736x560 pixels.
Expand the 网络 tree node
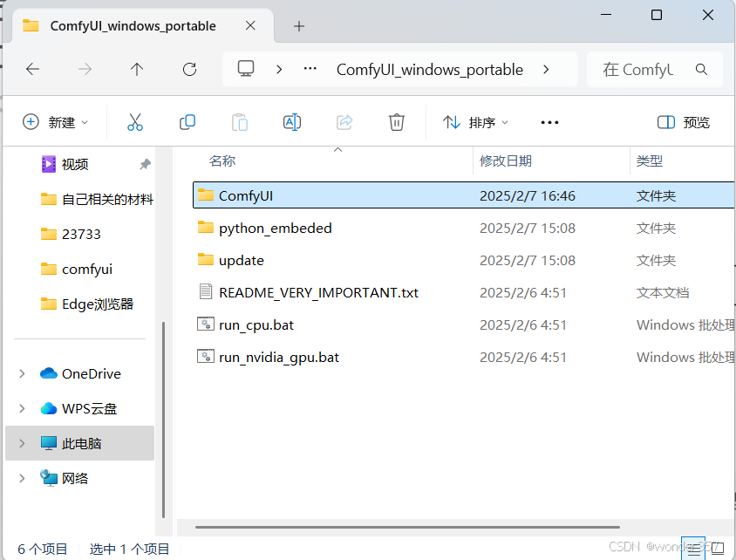[x=22, y=478]
